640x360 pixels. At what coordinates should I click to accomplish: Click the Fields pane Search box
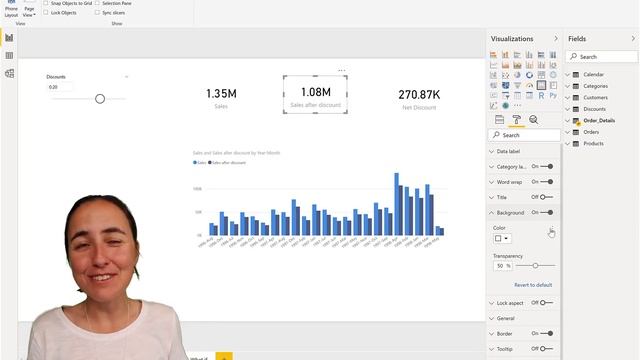[602, 57]
